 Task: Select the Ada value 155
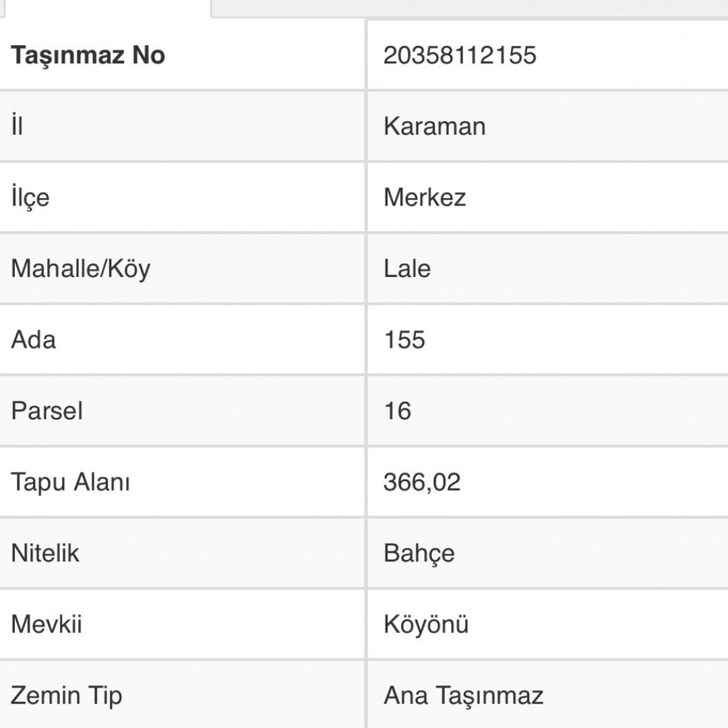(x=404, y=340)
